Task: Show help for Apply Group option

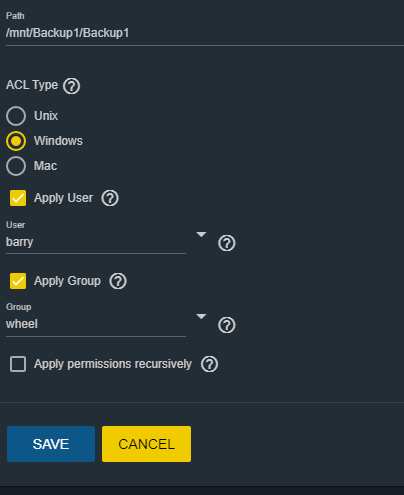Action: 118,281
